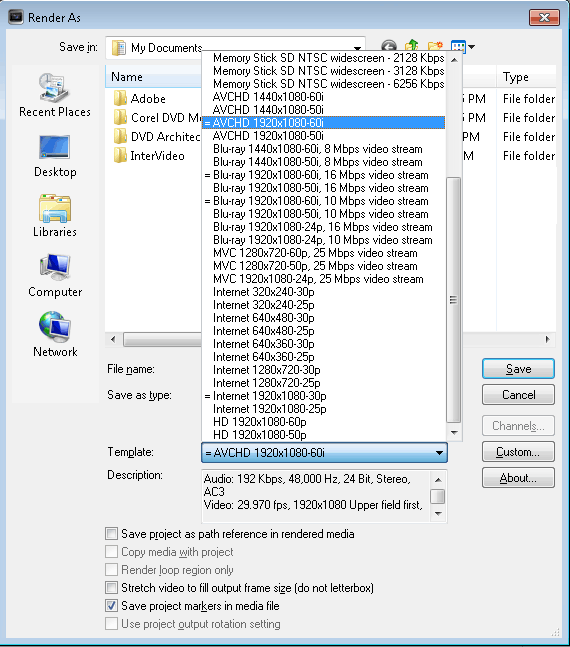Choose AVCHD 1920x1080-50i template
The width and height of the screenshot is (570, 647).
[324, 136]
